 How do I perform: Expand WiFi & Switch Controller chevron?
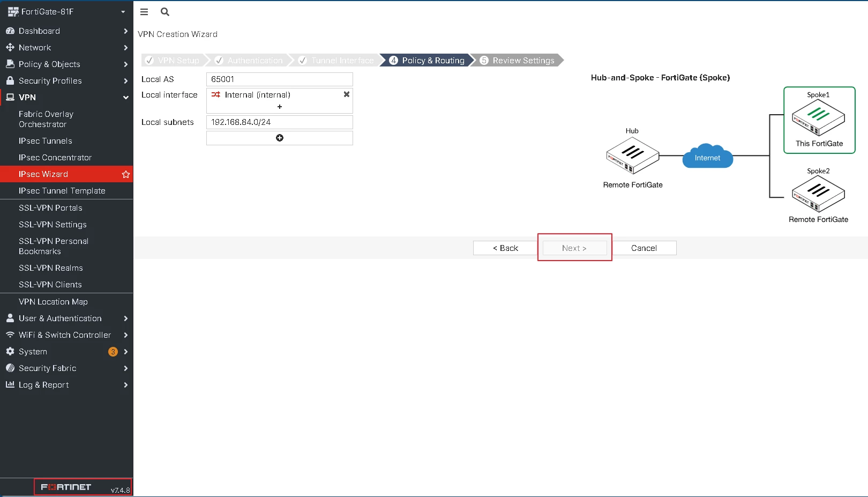[126, 335]
